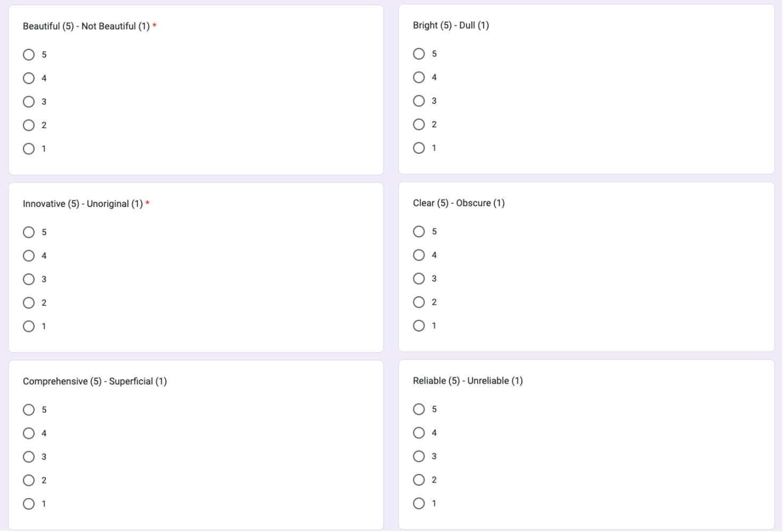
Task: Select rating 5 for Clear - Obscure
Action: coord(419,231)
